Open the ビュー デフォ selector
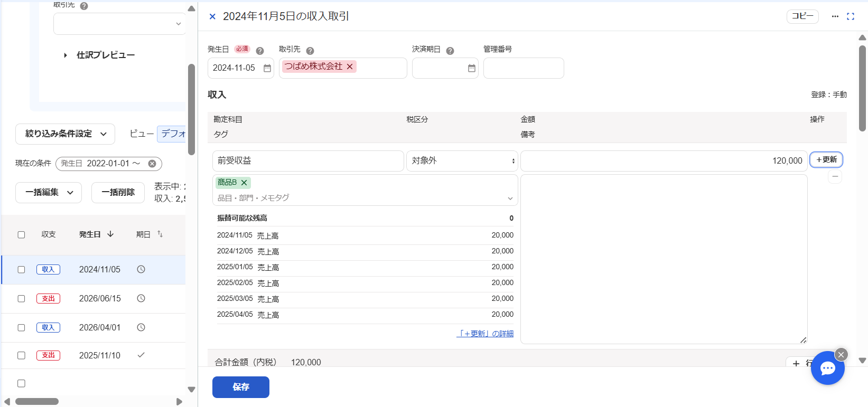This screenshot has width=868, height=407. 171,134
